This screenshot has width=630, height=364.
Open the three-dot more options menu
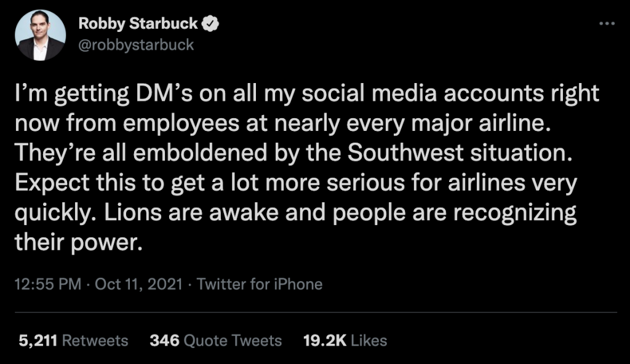607,23
